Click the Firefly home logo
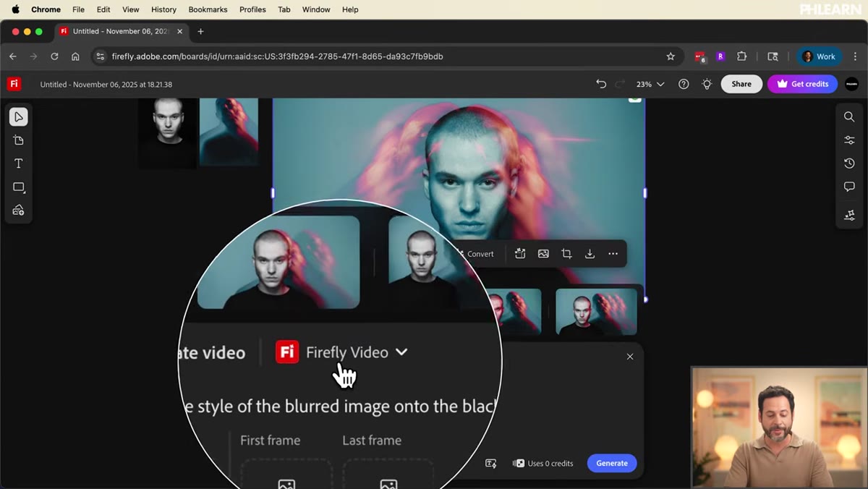 (x=14, y=84)
